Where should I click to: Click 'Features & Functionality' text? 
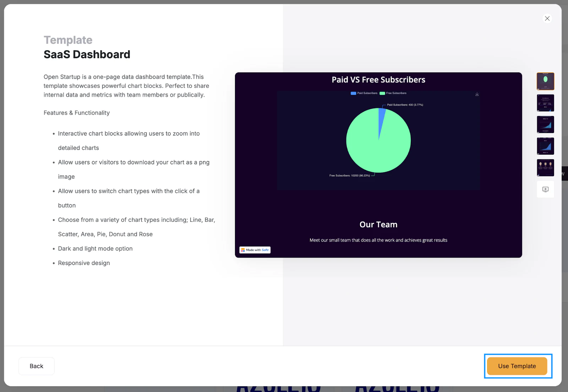tap(77, 113)
